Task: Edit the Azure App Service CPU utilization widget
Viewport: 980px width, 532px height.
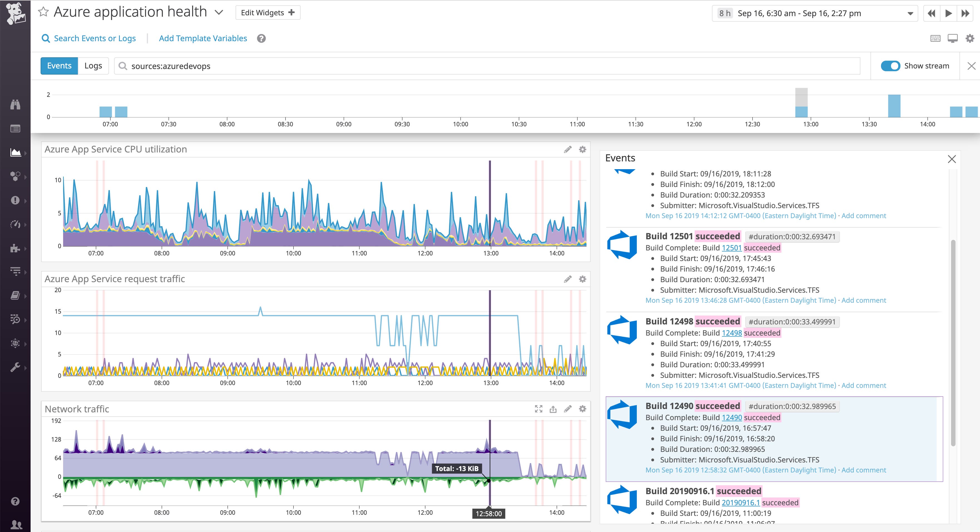Action: pos(568,149)
